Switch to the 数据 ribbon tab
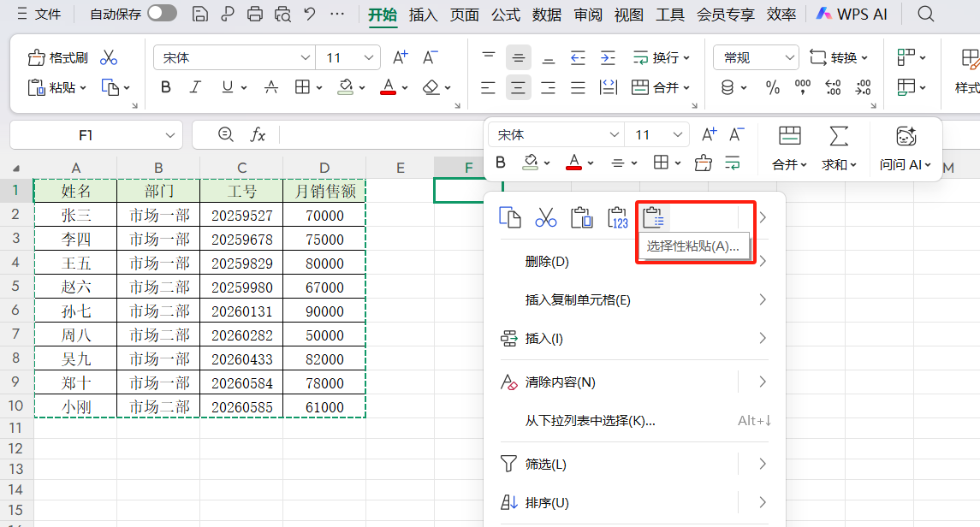 click(546, 14)
